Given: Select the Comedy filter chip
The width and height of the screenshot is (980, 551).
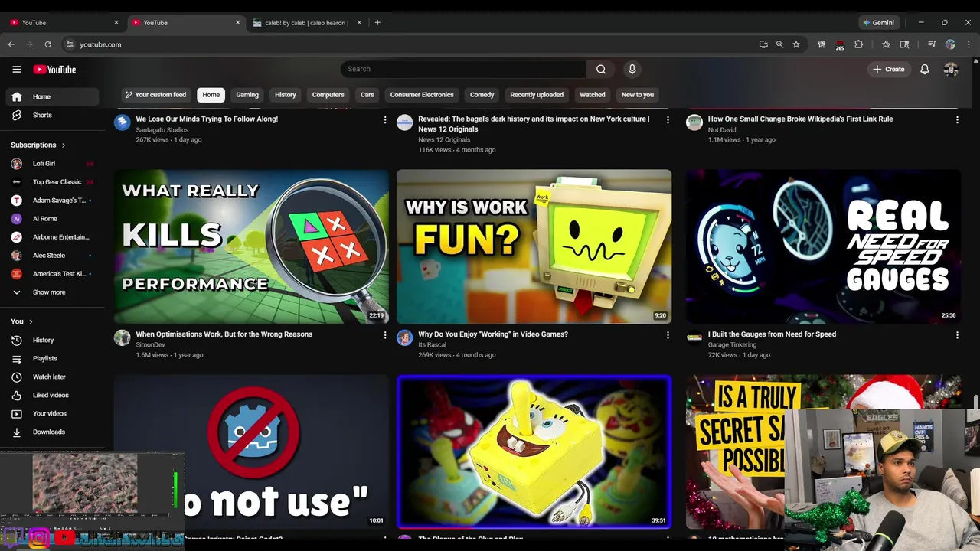Looking at the screenshot, I should tap(482, 95).
